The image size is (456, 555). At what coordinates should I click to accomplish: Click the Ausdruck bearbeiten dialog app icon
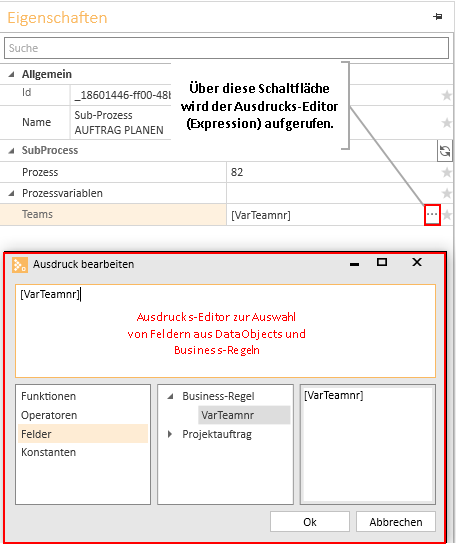(19, 265)
